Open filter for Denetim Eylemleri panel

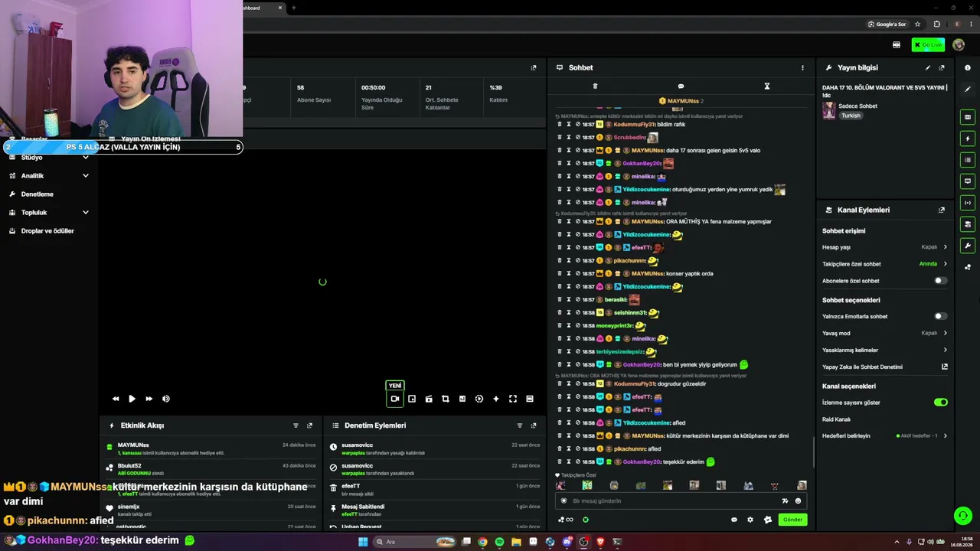pos(520,425)
